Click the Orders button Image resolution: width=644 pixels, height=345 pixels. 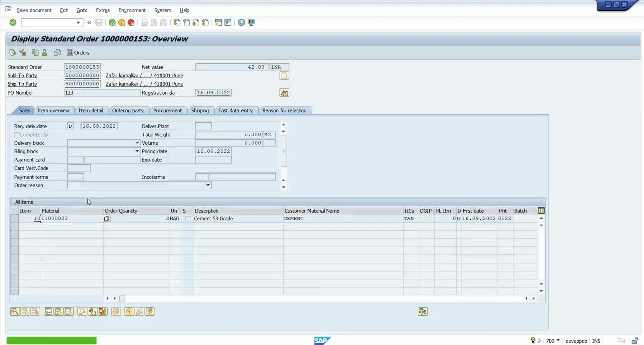(78, 53)
